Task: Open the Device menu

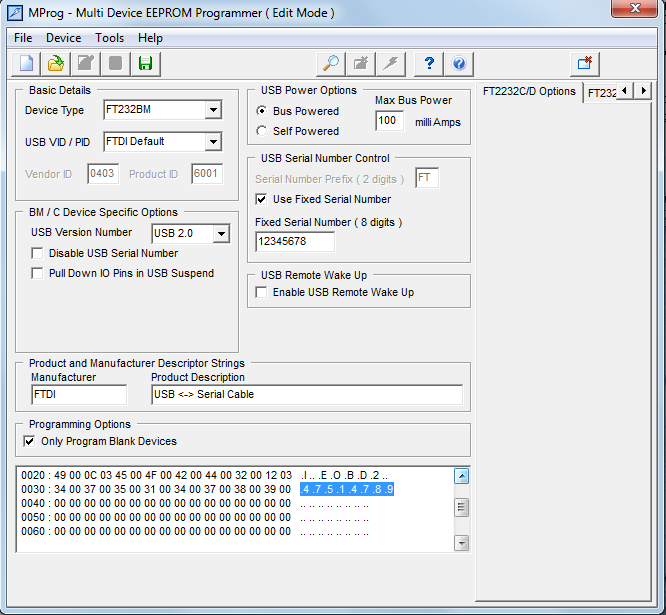Action: tap(63, 38)
